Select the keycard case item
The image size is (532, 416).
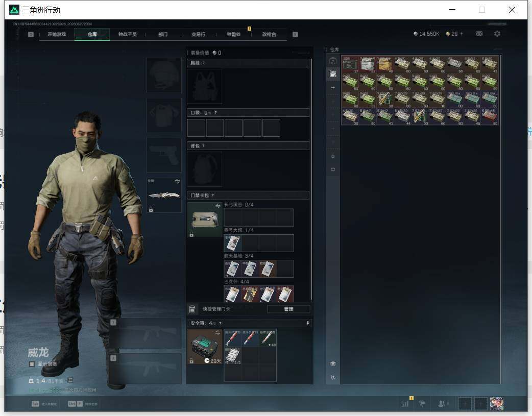pyautogui.click(x=205, y=219)
